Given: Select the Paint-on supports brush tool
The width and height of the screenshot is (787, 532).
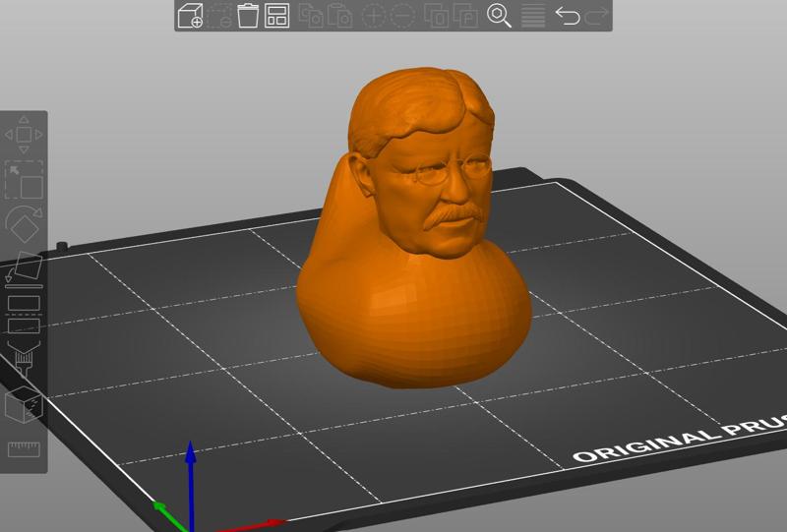Looking at the screenshot, I should (x=24, y=359).
